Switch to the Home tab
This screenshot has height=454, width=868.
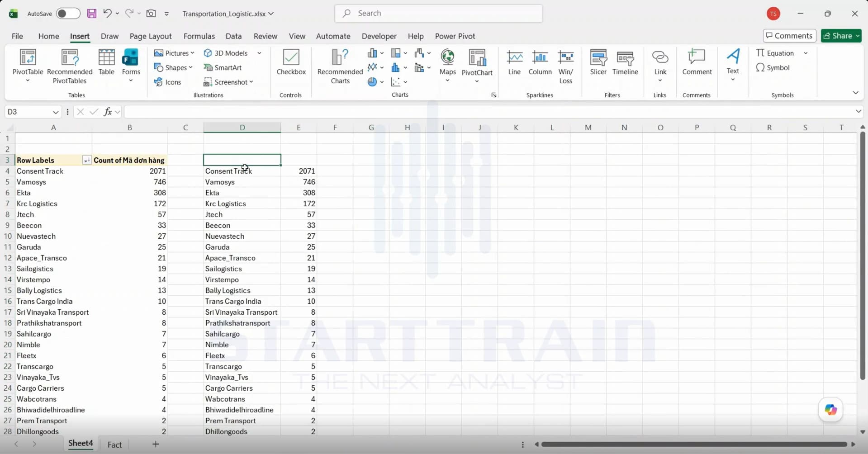pyautogui.click(x=48, y=36)
